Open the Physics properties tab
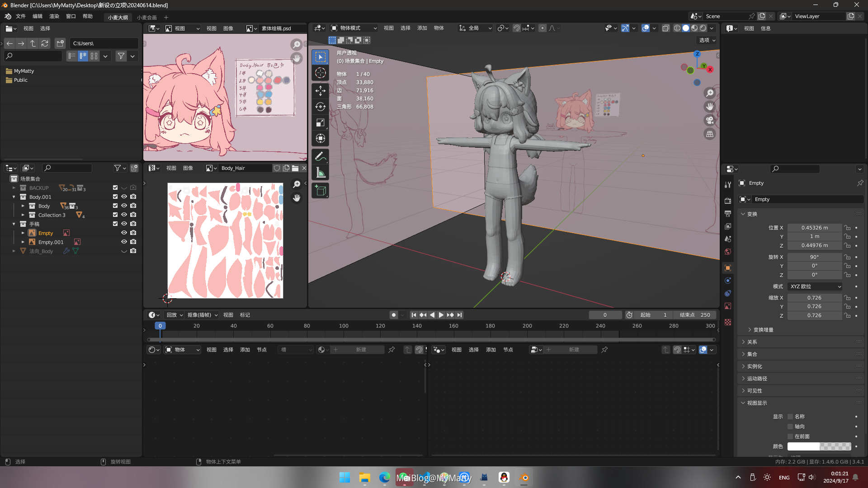 728,281
